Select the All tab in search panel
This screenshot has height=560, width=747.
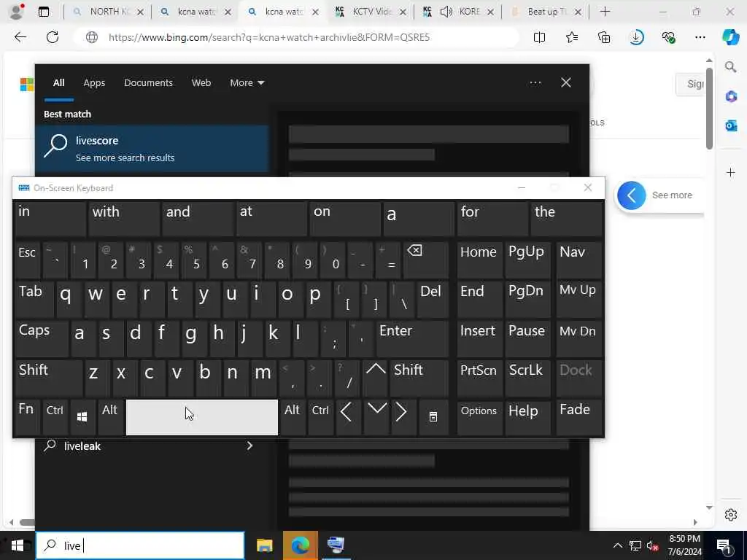(58, 83)
